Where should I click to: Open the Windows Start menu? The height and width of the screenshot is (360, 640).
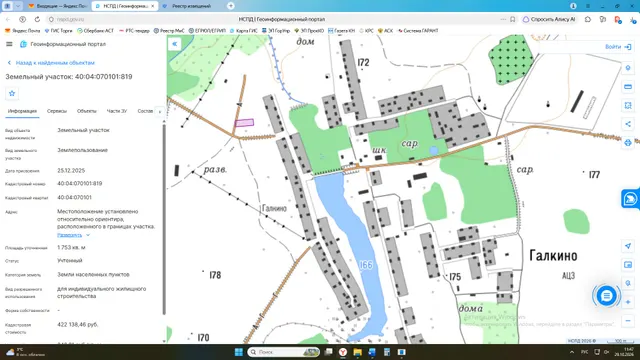pyautogui.click(x=239, y=352)
